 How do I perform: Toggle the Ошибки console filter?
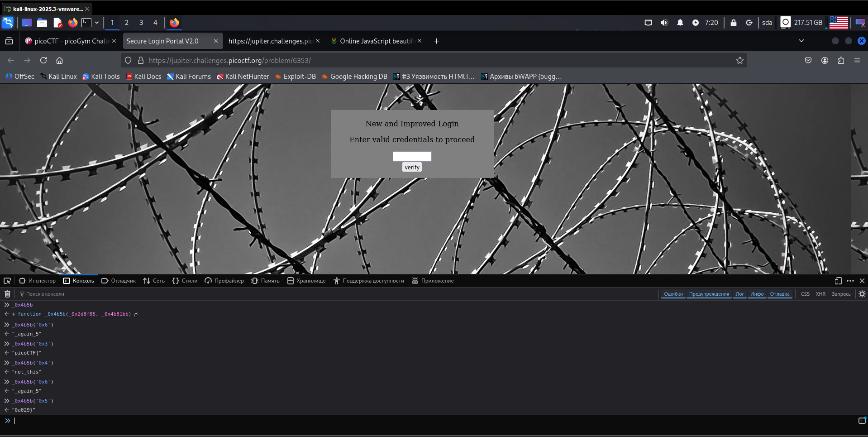[673, 294]
